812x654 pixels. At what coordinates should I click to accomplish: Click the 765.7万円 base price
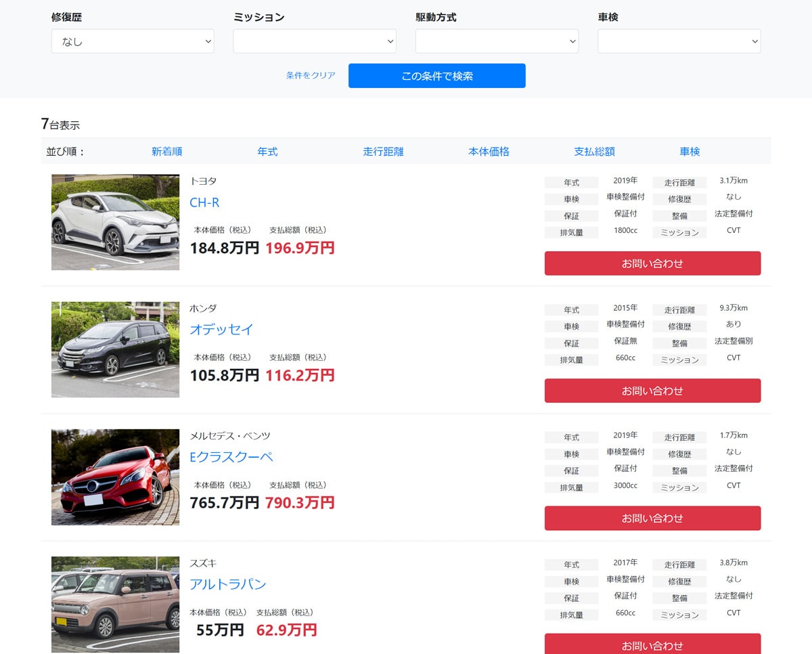pos(225,502)
